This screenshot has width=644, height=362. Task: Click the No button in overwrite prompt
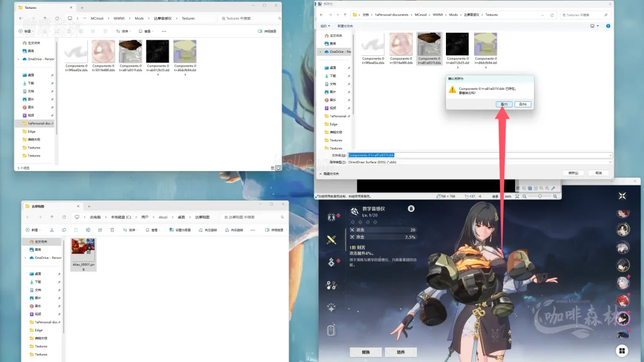(x=523, y=104)
